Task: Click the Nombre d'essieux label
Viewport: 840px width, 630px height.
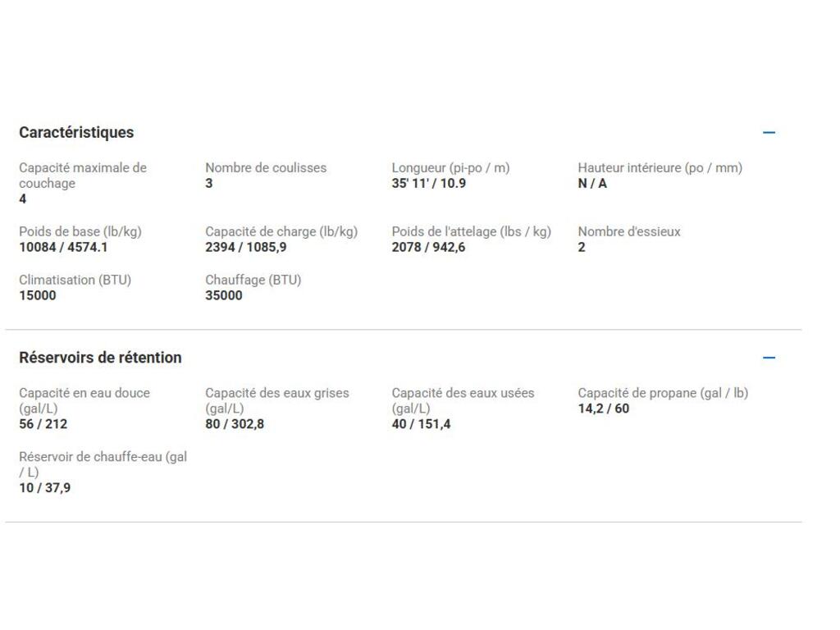Action: pos(629,232)
